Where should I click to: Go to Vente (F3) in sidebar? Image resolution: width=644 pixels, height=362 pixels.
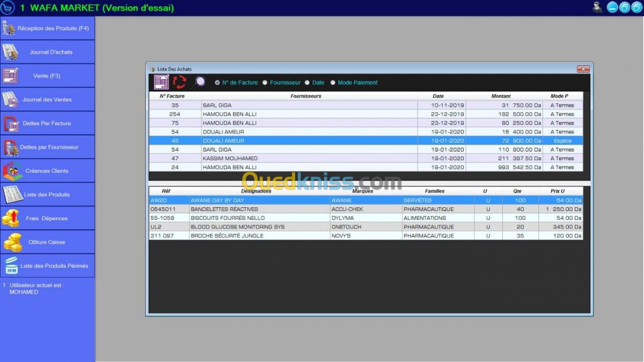pos(47,76)
